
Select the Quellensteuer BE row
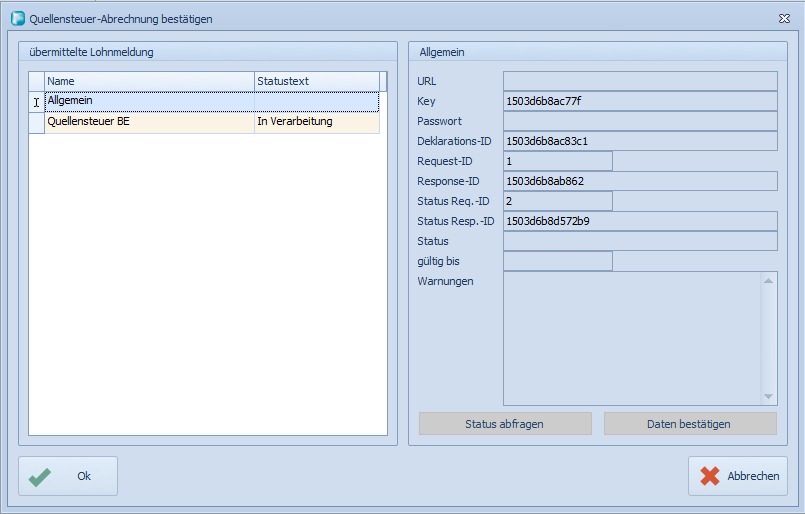[x=150, y=122]
